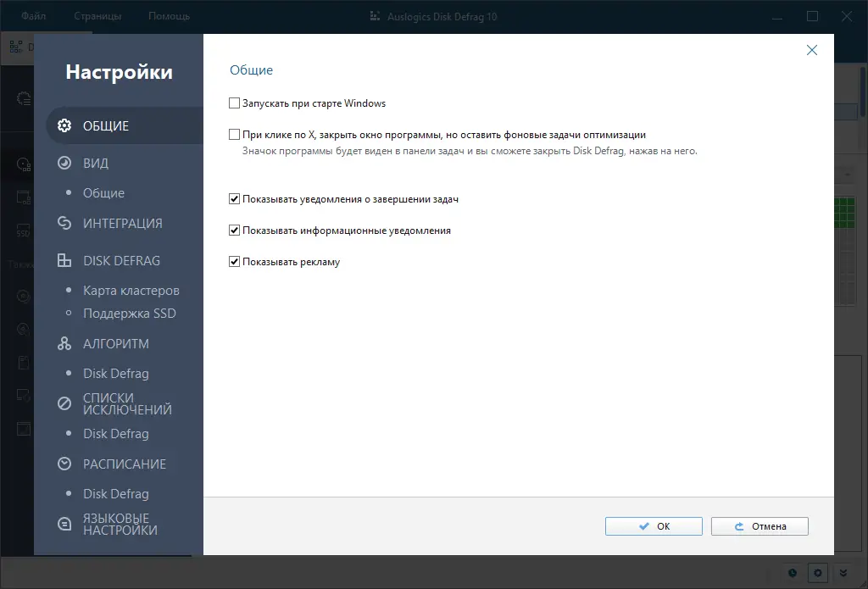Open the Файл menu
868x589 pixels.
pos(33,15)
